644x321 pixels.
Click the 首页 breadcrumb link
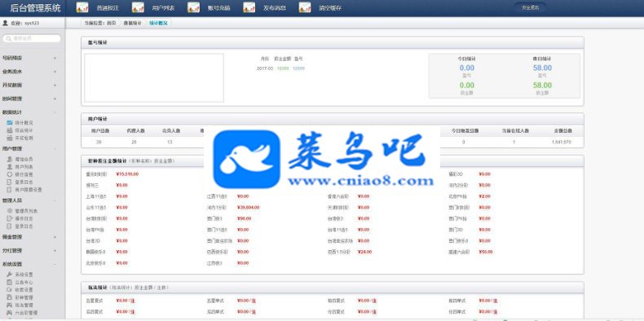112,23
